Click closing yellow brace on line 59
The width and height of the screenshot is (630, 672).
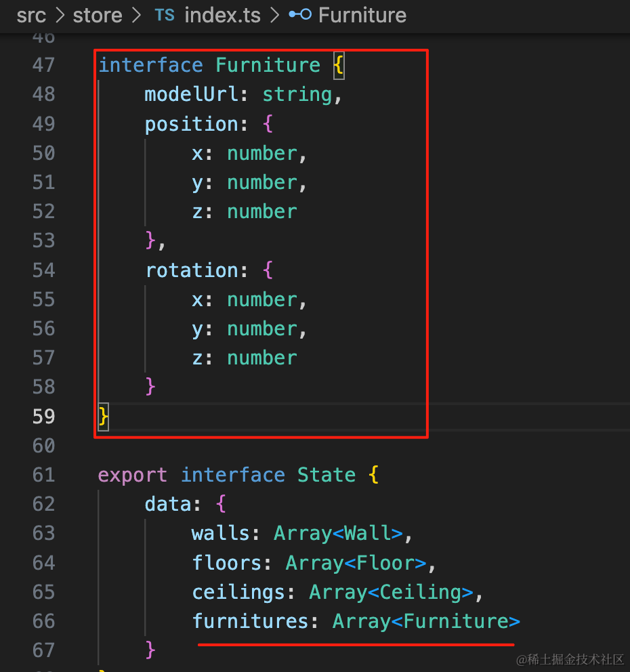(103, 417)
